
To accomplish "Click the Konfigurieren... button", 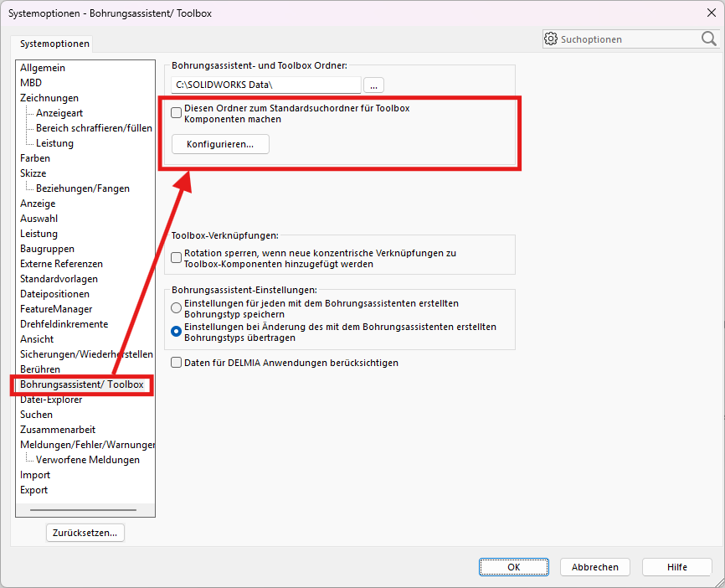I will click(x=220, y=144).
